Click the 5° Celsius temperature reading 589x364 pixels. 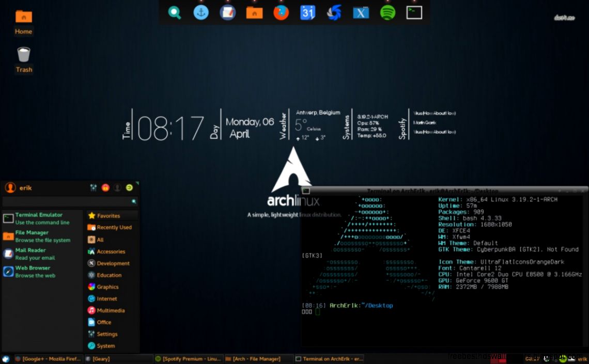click(307, 125)
